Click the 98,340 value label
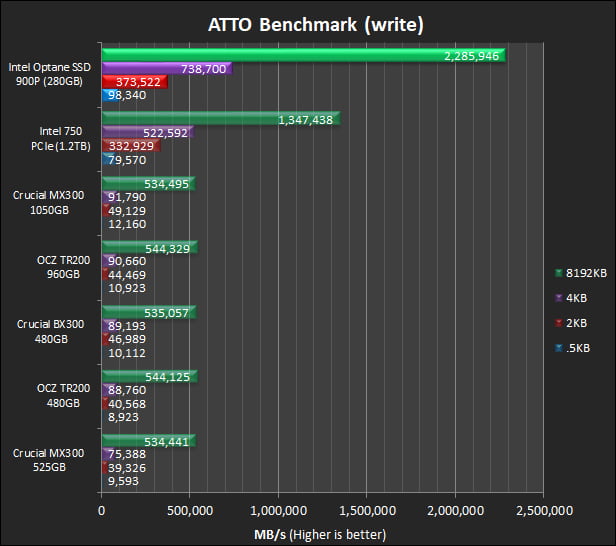 pos(127,95)
